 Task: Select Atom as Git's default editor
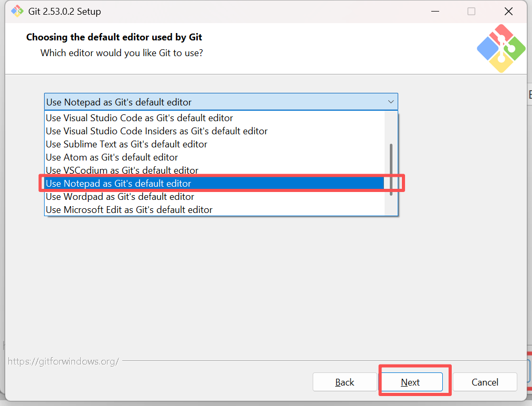pyautogui.click(x=215, y=157)
